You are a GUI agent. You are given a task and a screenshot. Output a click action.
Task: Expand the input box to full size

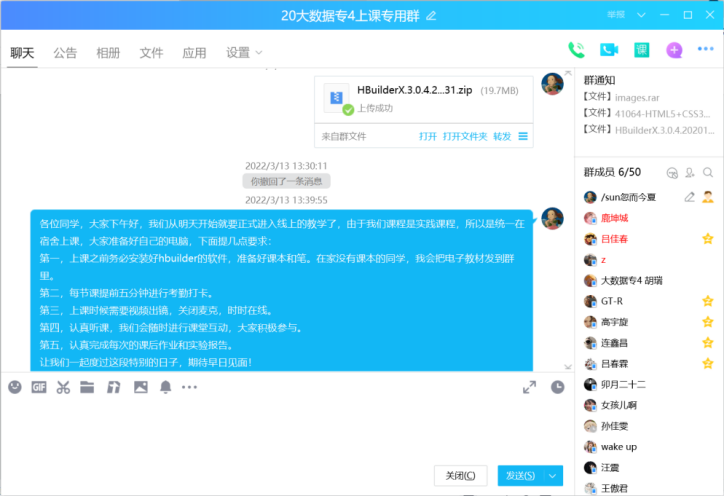click(x=529, y=387)
